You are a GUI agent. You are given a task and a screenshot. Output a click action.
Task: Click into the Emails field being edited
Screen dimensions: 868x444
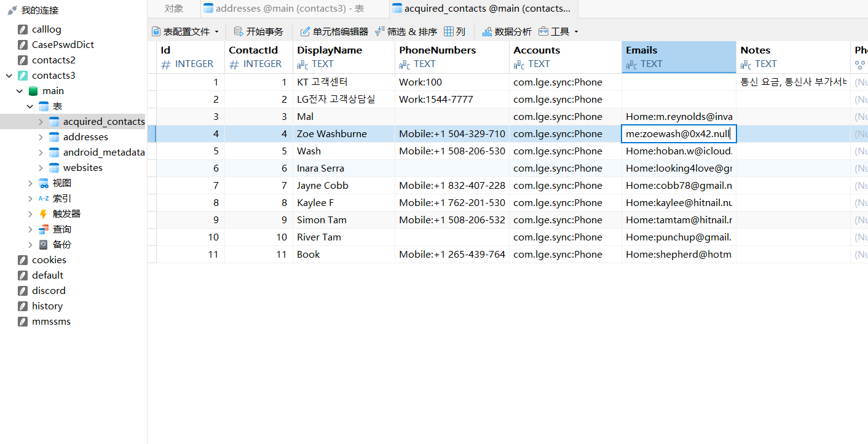(x=679, y=134)
